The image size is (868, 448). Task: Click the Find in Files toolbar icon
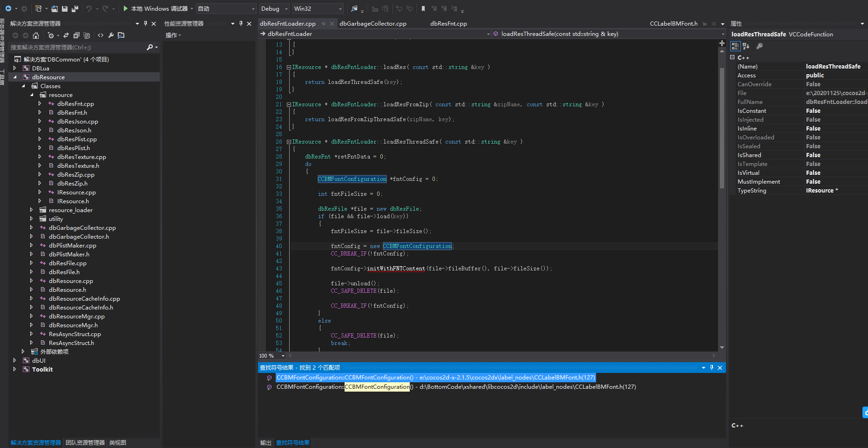(x=354, y=8)
